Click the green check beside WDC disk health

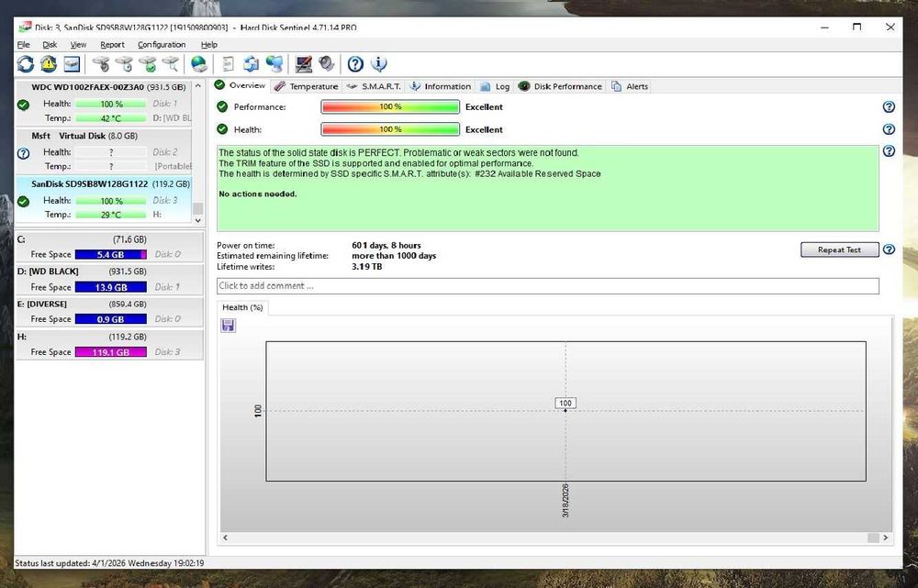(x=24, y=105)
